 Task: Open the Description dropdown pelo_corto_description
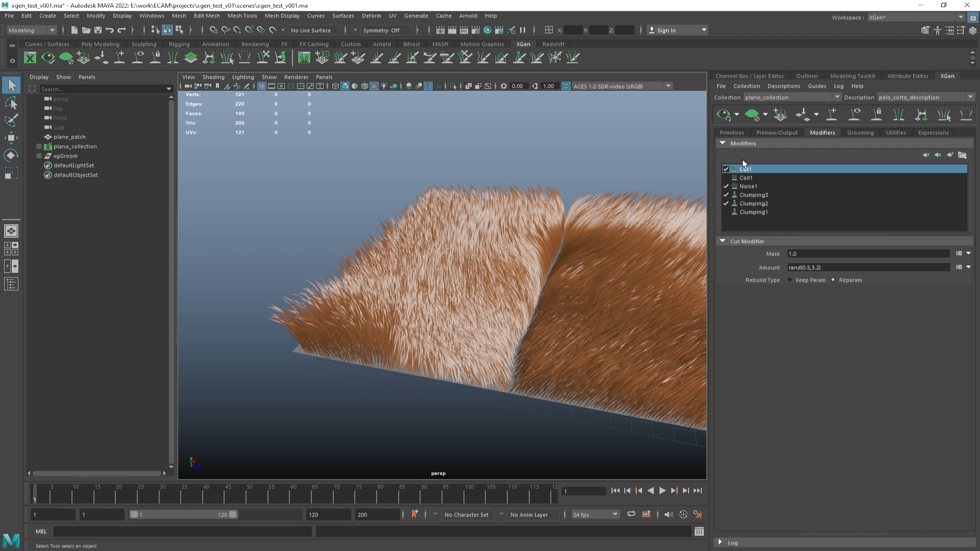point(925,97)
